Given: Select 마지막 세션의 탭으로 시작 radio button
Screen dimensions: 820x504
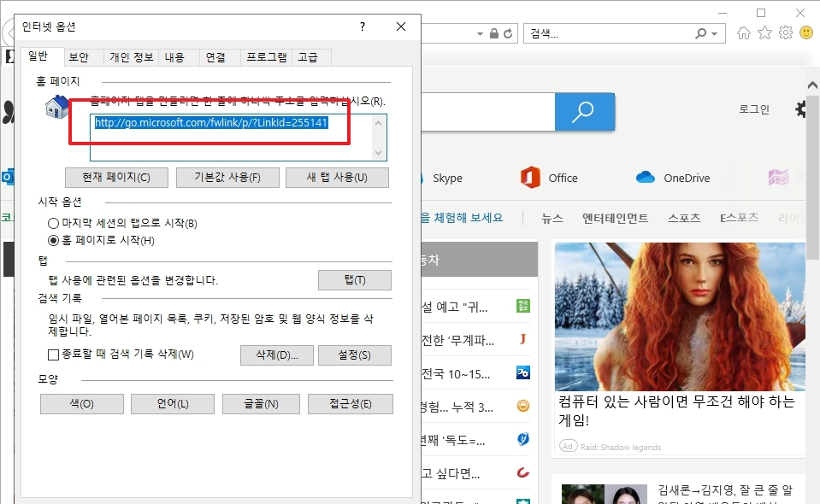Looking at the screenshot, I should [x=53, y=224].
